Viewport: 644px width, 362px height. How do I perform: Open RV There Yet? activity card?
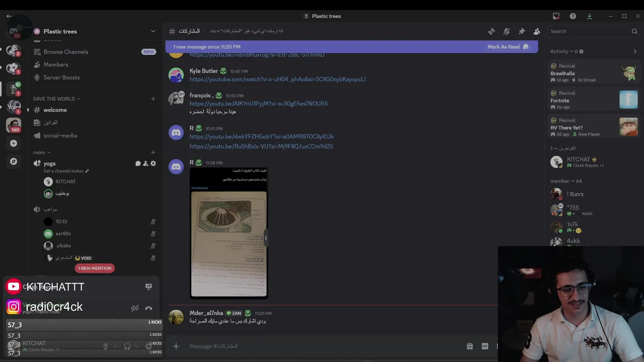(x=594, y=127)
